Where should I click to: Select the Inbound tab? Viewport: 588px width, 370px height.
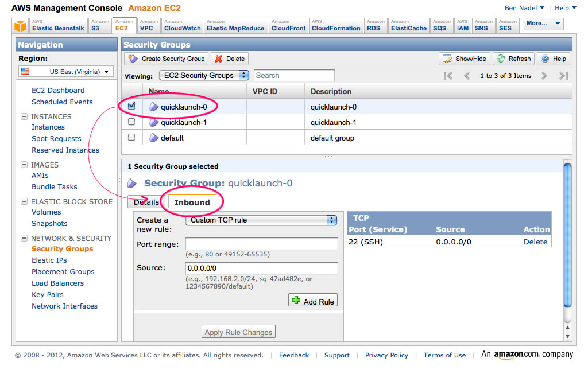click(192, 202)
